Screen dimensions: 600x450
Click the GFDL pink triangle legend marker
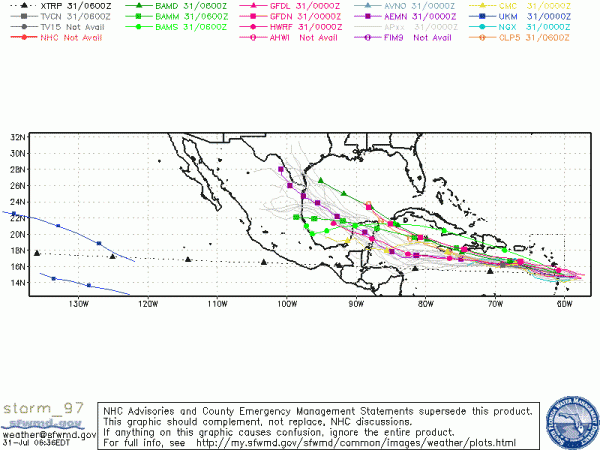(x=253, y=6)
